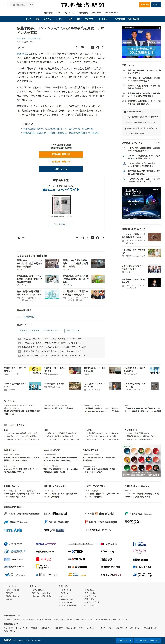Click the bottom email share icon
This screenshot has width=165, height=644.
tap(82, 238)
